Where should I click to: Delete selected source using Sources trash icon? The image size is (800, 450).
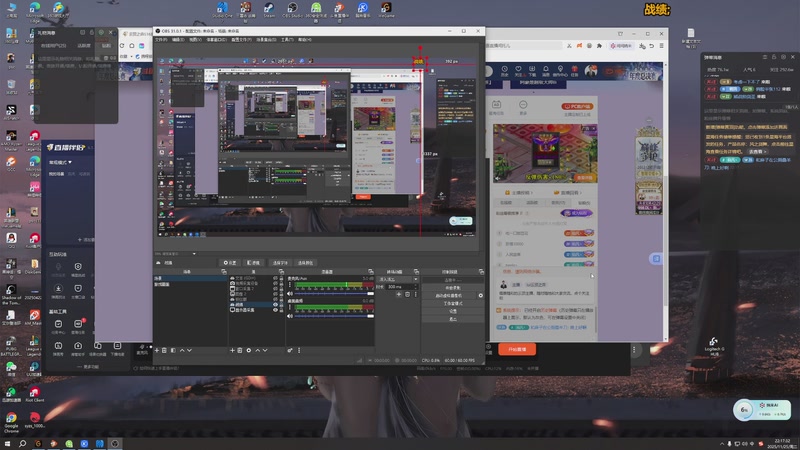coord(240,351)
